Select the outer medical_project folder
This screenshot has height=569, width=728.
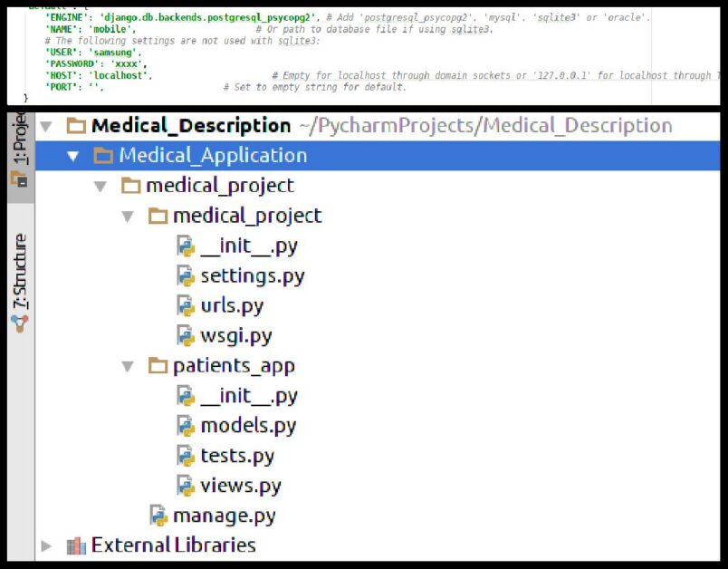coord(219,186)
